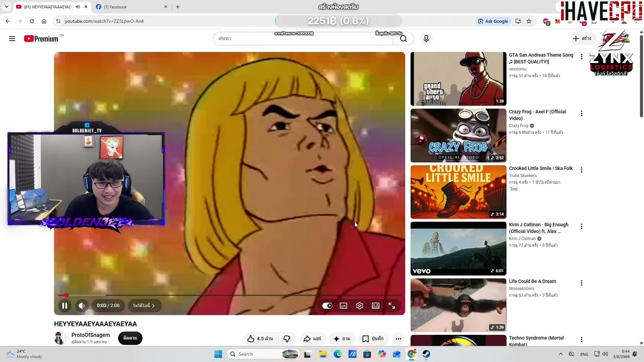This screenshot has height=362, width=644.
Task: Open a new browser tab
Action: click(178, 7)
